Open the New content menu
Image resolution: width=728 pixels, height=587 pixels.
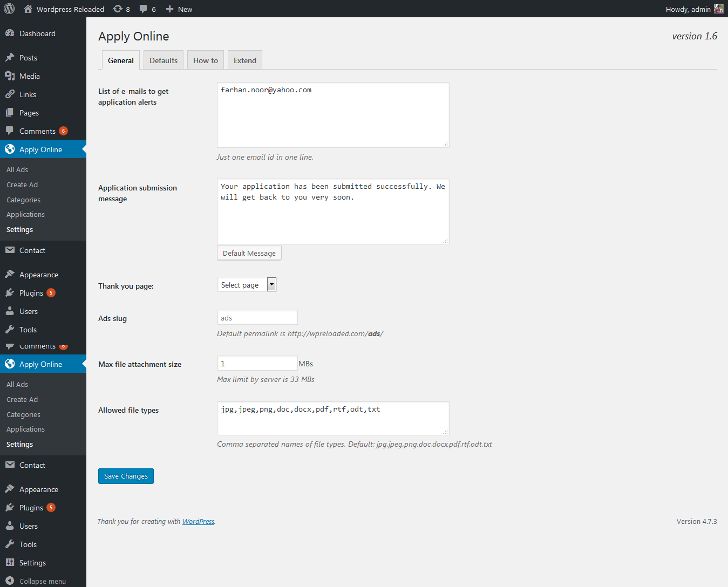(179, 9)
